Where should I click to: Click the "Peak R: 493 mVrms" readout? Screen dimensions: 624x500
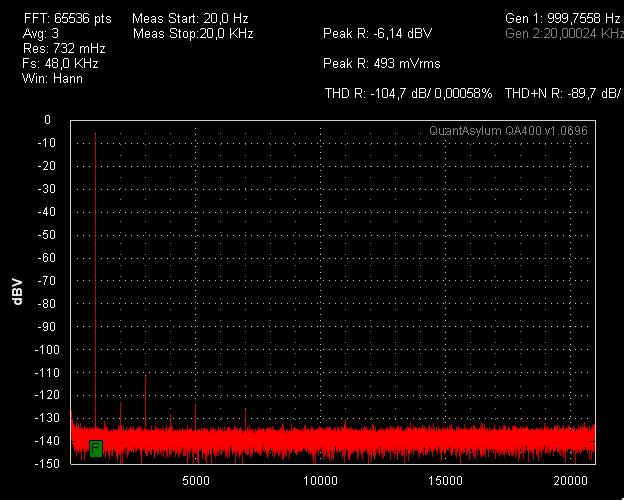[x=382, y=64]
